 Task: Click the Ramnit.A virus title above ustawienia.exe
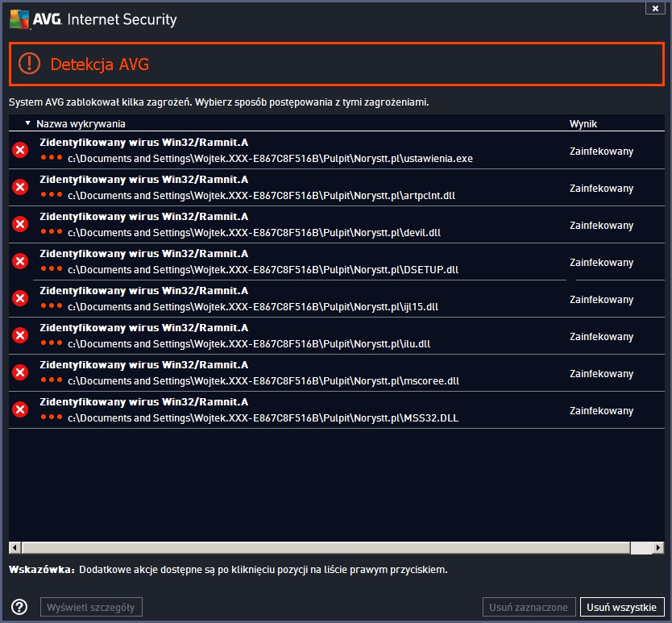144,143
